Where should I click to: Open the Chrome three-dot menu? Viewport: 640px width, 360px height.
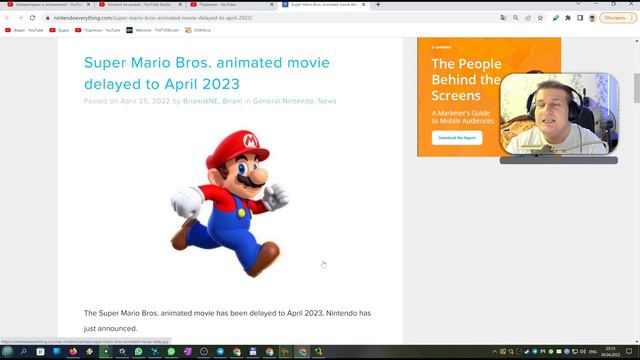[632, 18]
